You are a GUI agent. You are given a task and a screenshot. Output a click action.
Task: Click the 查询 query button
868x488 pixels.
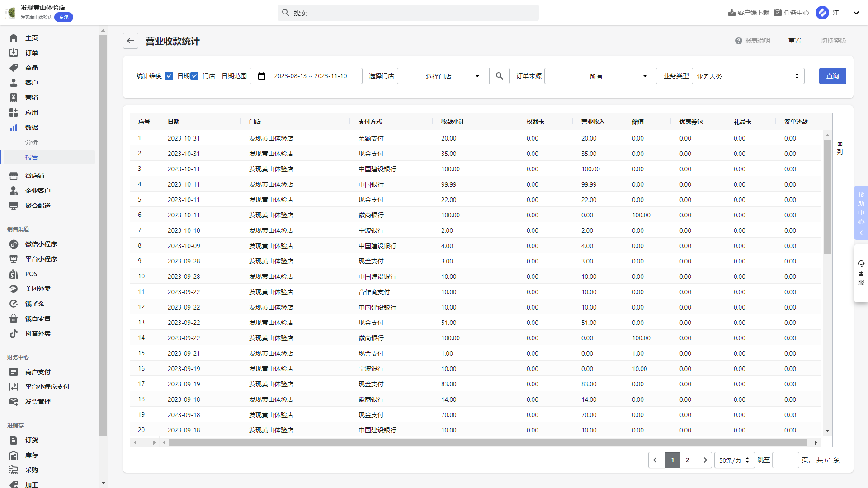832,76
